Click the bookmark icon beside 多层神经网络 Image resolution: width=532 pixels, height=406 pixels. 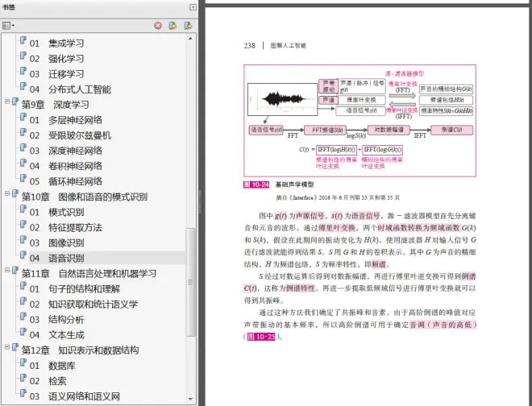coord(22,120)
